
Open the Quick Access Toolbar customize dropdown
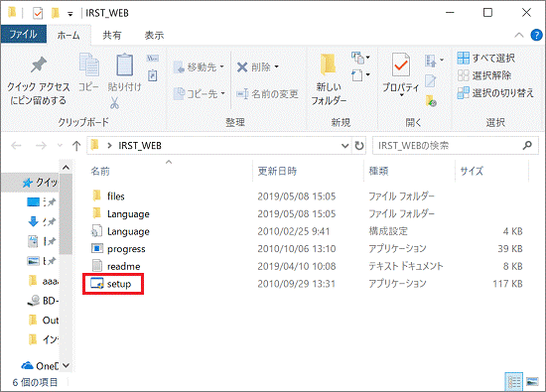click(70, 14)
